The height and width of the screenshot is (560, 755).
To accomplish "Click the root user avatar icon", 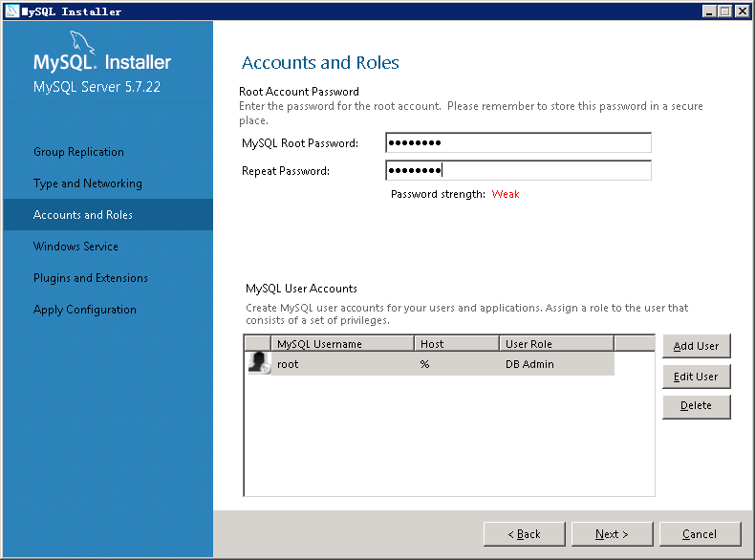I will pos(259,362).
